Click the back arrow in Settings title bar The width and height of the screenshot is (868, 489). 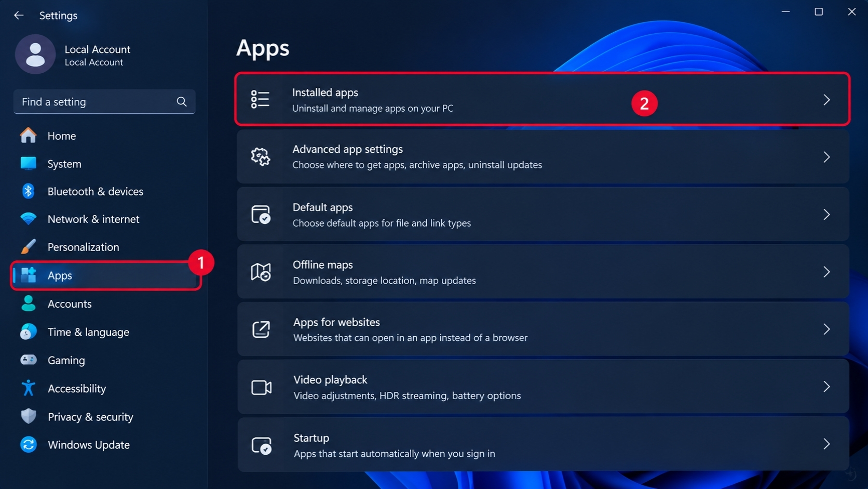(x=19, y=15)
